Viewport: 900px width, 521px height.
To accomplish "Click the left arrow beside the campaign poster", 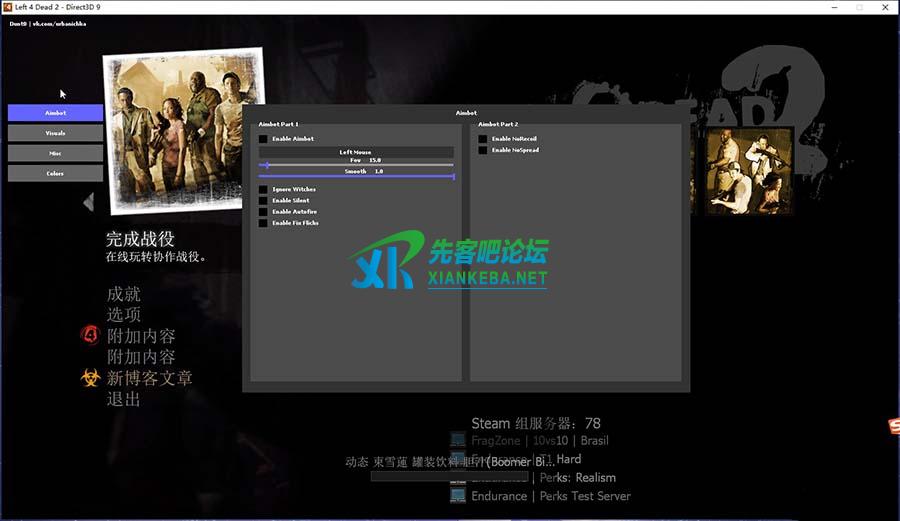I will coord(88,202).
